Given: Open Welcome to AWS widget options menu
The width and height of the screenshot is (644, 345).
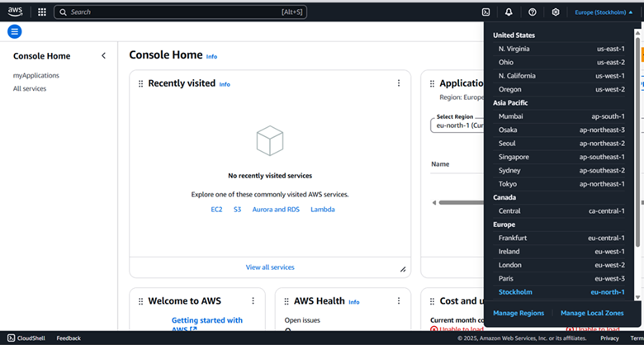Looking at the screenshot, I should 253,300.
